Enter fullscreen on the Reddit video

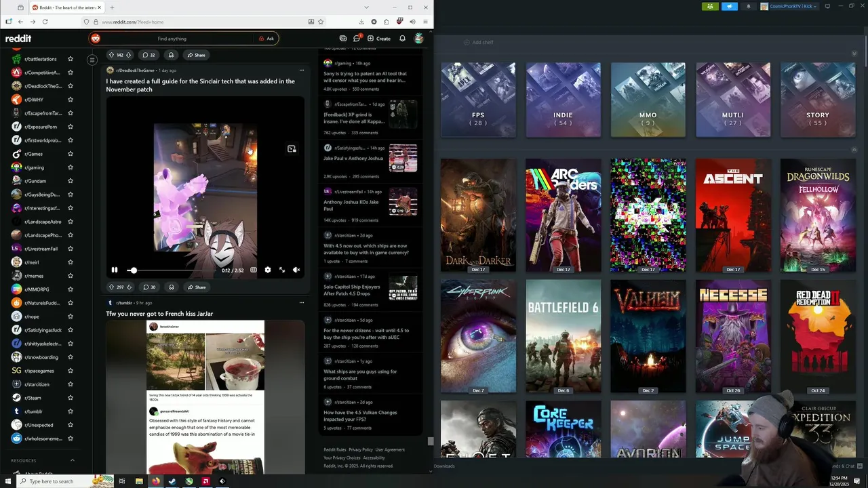click(282, 270)
